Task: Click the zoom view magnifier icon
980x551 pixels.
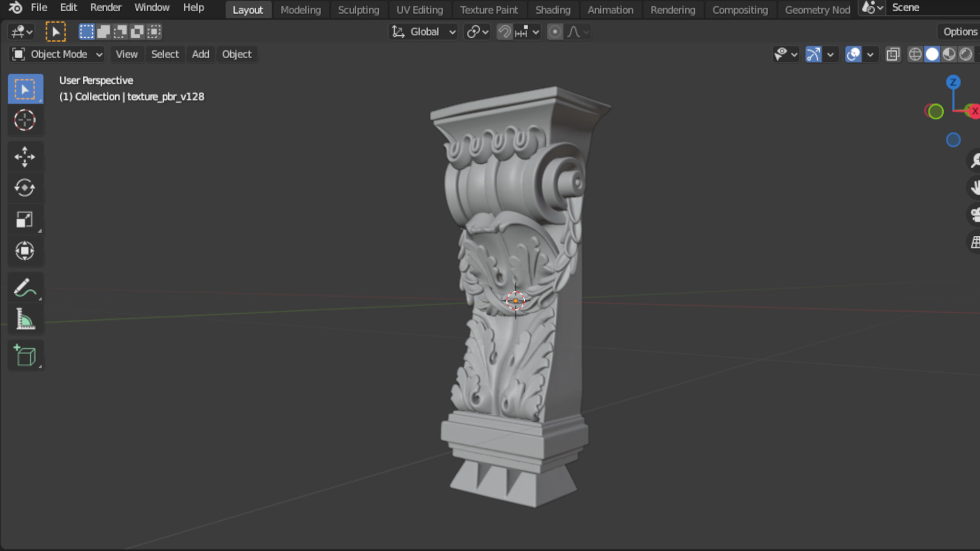Action: (x=974, y=160)
